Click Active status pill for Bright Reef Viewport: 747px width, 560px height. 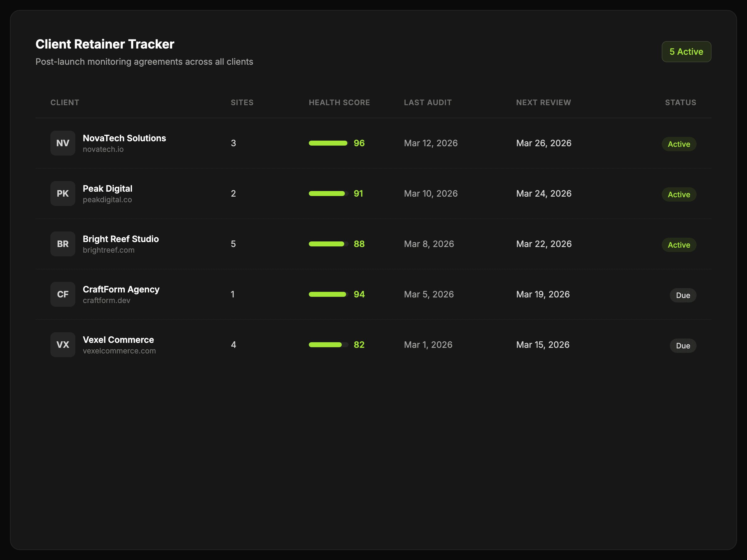coord(679,245)
